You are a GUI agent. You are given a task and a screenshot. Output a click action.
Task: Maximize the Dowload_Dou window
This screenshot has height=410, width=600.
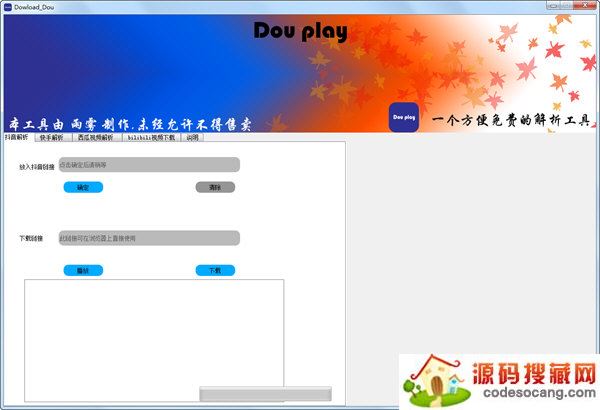point(566,6)
